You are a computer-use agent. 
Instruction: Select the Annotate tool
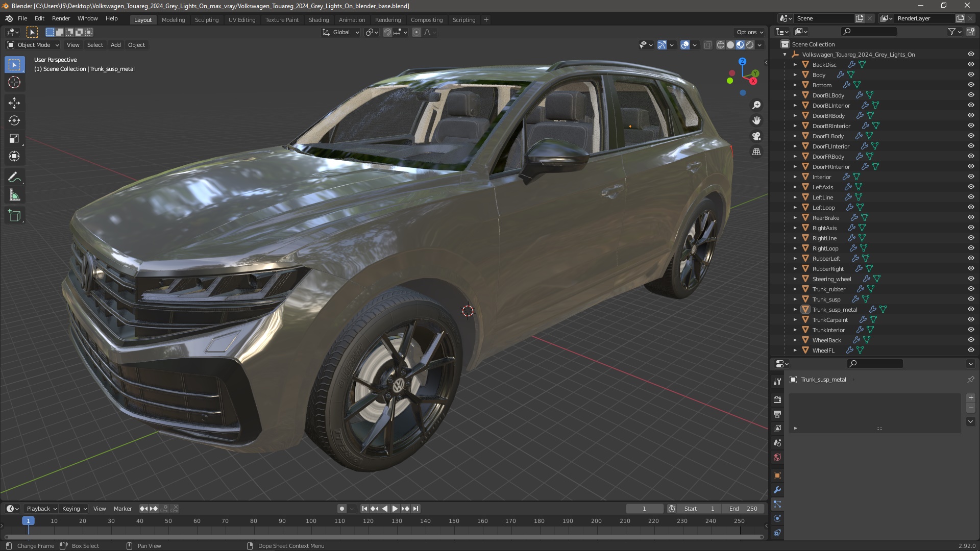14,178
